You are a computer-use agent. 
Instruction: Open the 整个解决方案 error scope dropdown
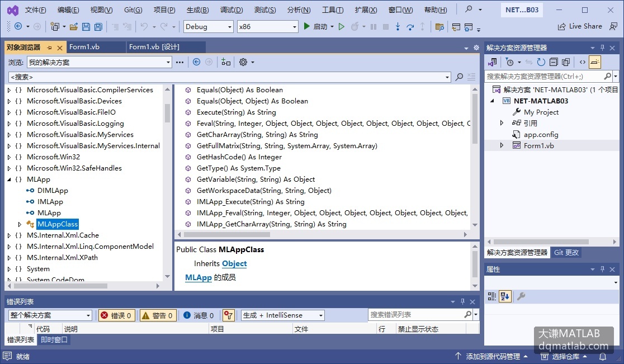click(50, 315)
